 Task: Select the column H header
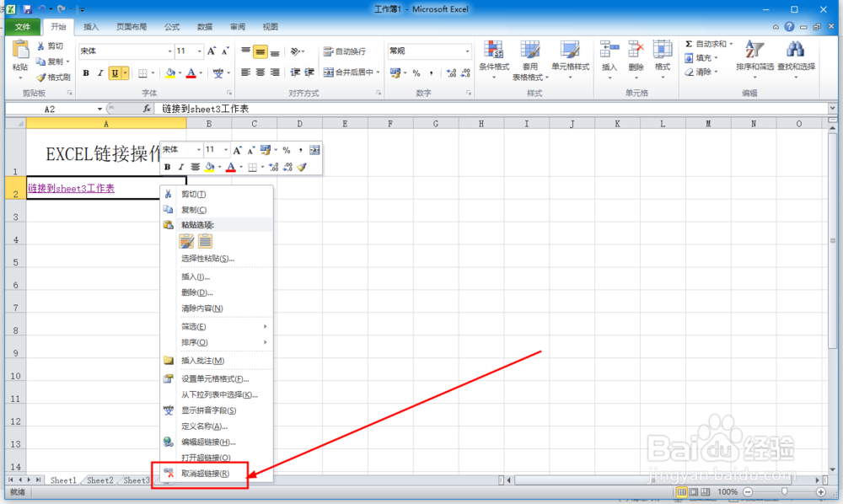point(481,124)
